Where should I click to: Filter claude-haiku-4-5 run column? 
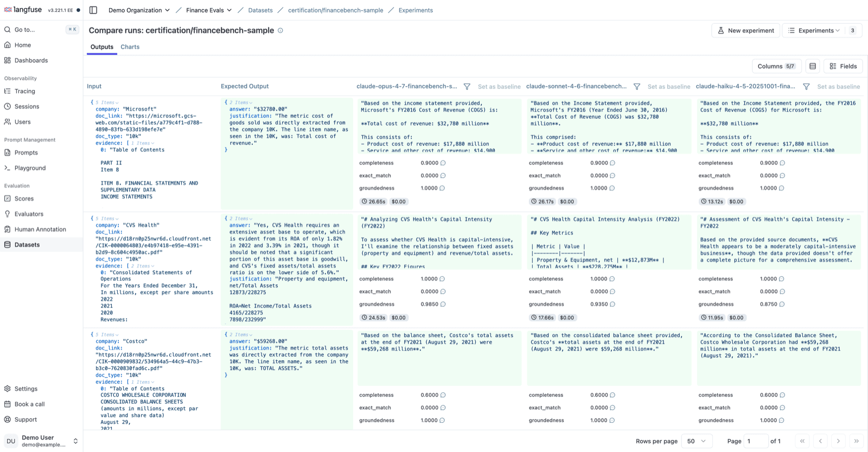click(x=806, y=86)
